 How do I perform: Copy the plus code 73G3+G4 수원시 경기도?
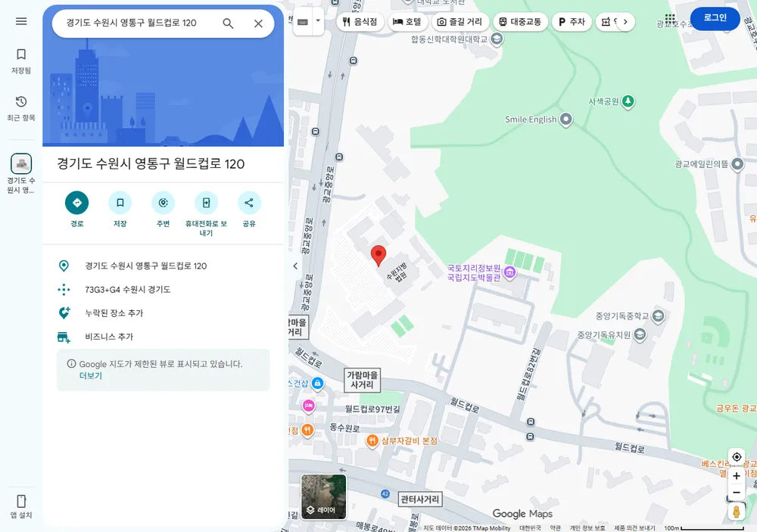click(164, 289)
